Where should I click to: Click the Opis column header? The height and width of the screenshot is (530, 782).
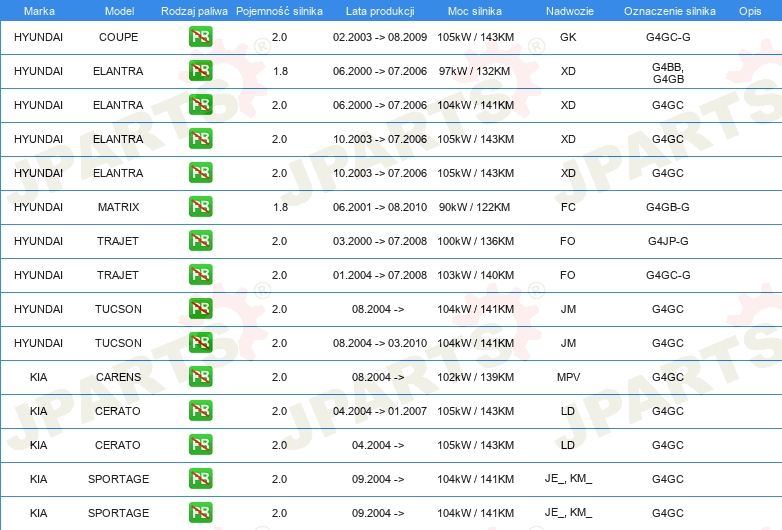tap(750, 11)
